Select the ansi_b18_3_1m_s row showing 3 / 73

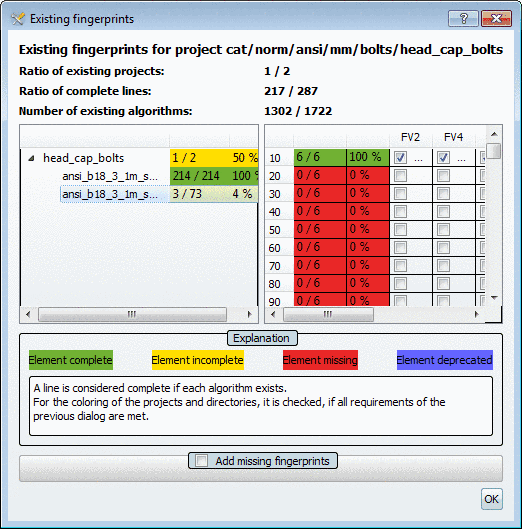[110, 194]
